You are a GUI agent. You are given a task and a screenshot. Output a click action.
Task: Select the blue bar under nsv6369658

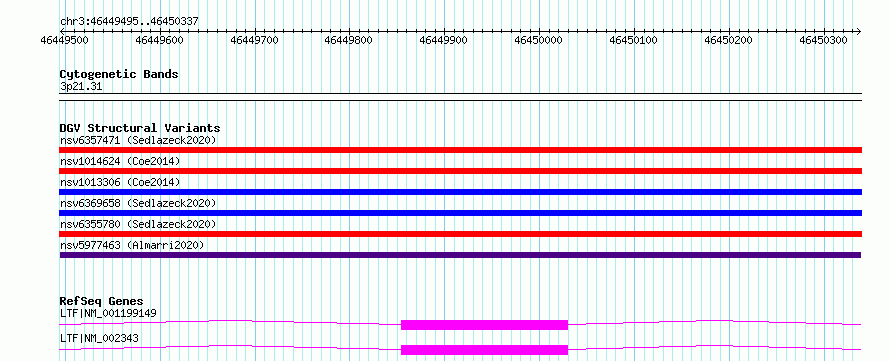click(460, 213)
